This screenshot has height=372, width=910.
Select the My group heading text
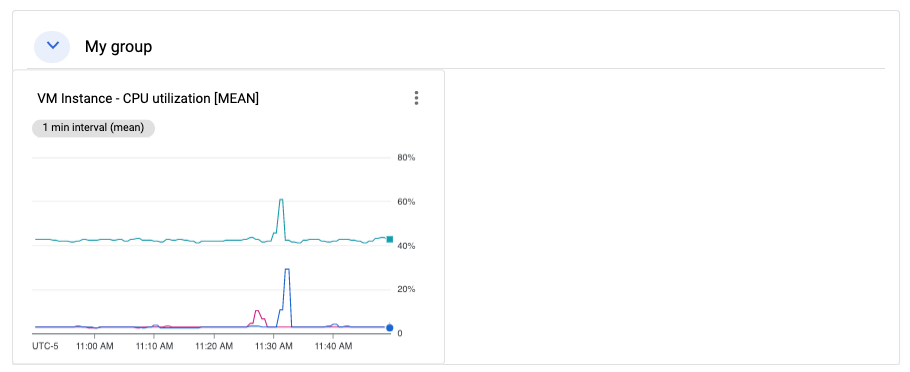118,46
